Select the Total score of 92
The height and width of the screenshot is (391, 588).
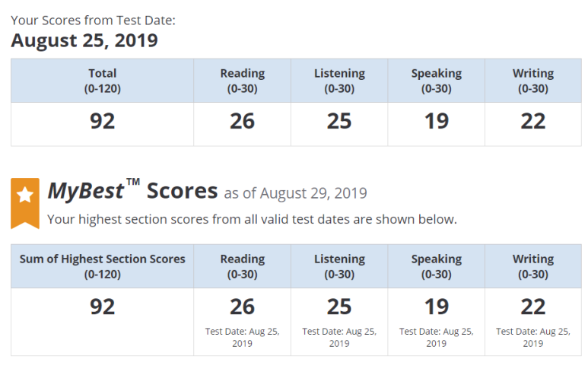click(x=102, y=122)
